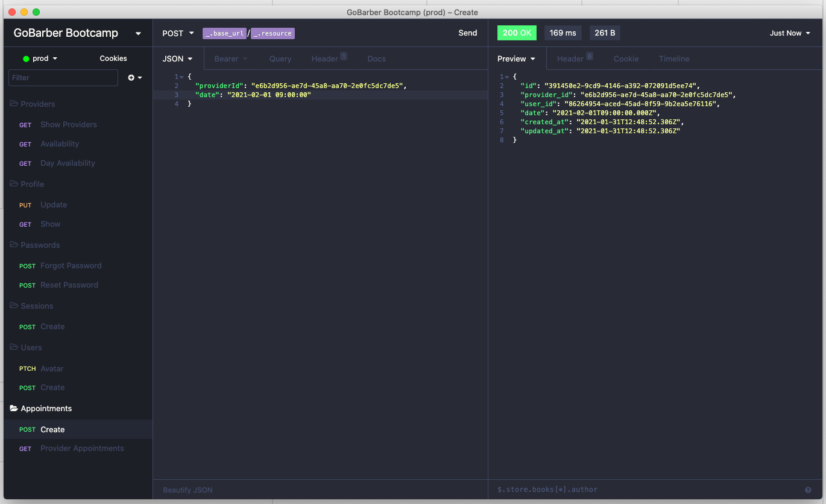The height and width of the screenshot is (504, 826).
Task: Switch to the Docs tab
Action: 376,58
